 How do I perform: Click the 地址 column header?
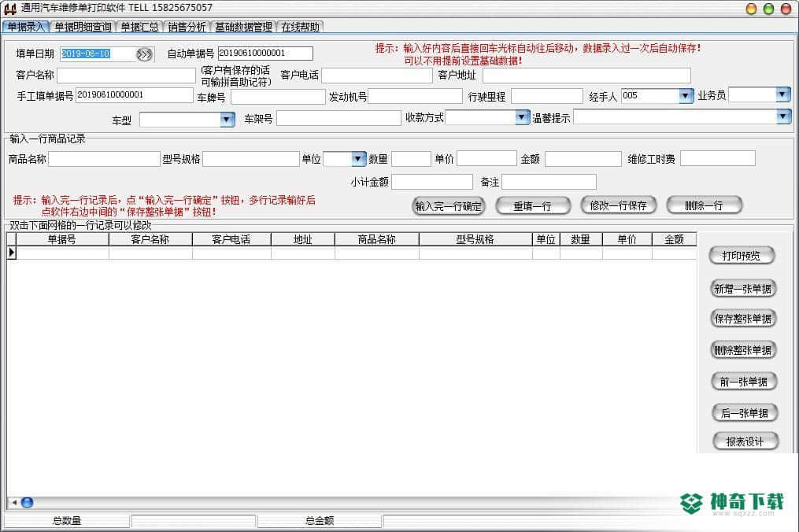point(303,239)
